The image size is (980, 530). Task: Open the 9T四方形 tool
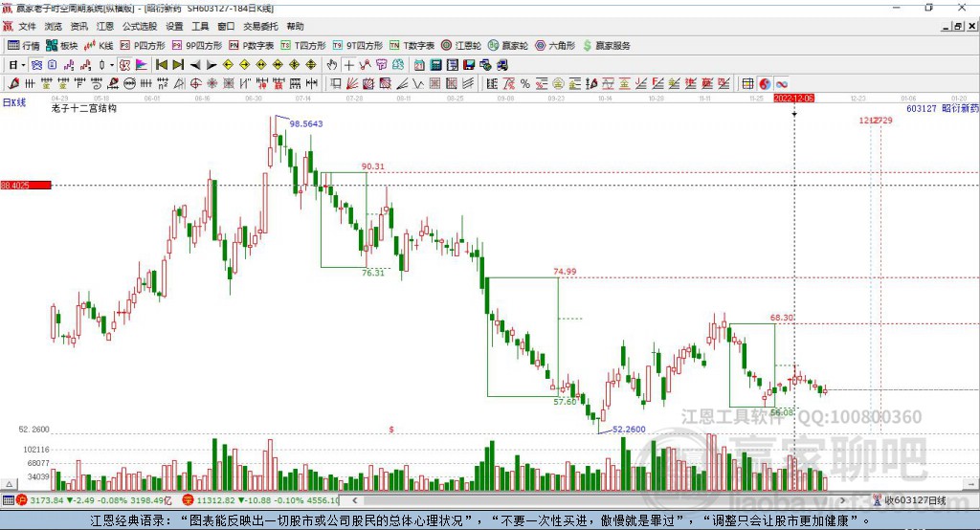pos(358,46)
